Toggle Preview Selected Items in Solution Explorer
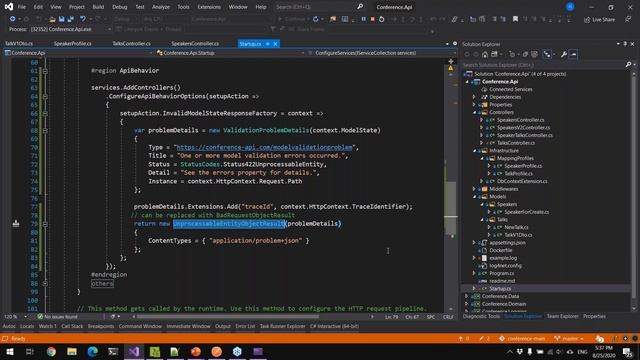Image resolution: width=640 pixels, height=360 pixels. coord(573,54)
